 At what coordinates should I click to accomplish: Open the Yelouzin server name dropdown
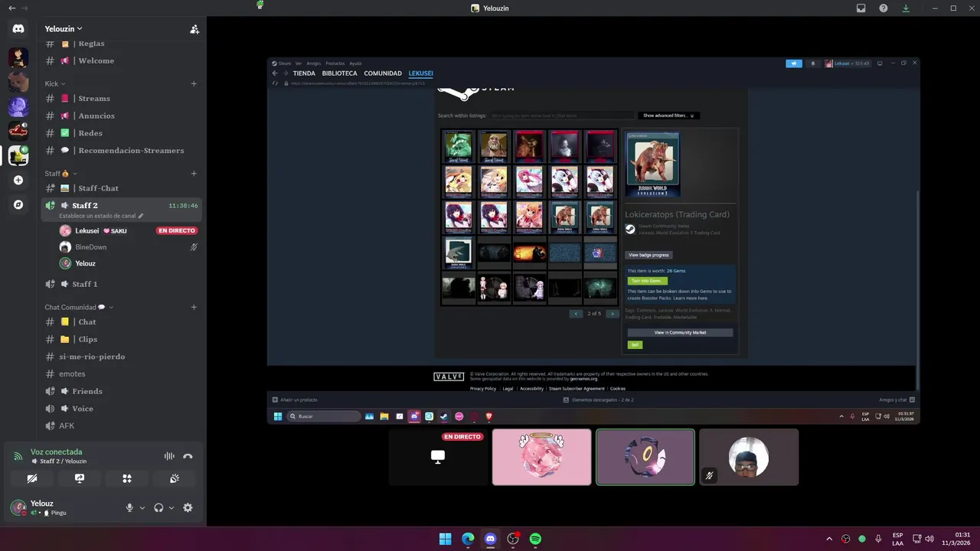point(64,29)
